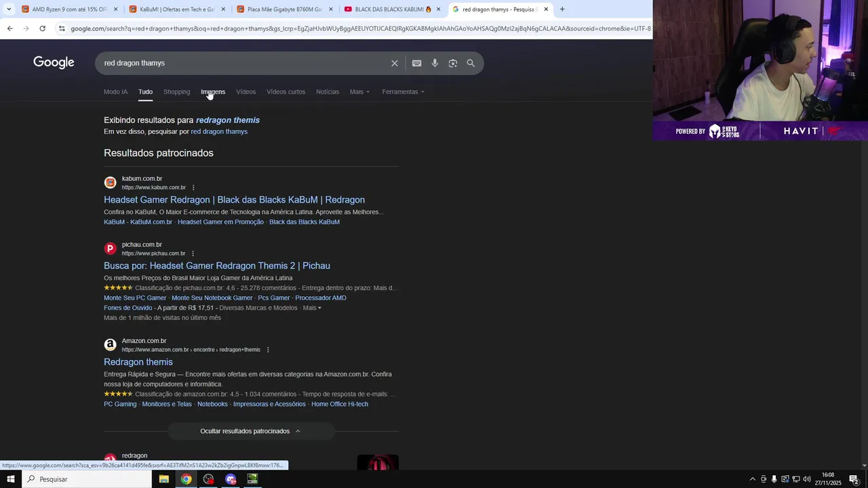The image size is (868, 488).
Task: Click the Amazon favicon in third result
Action: coord(110,344)
